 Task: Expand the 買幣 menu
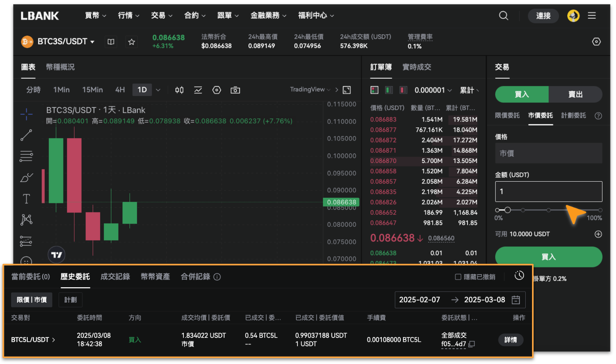click(x=95, y=15)
